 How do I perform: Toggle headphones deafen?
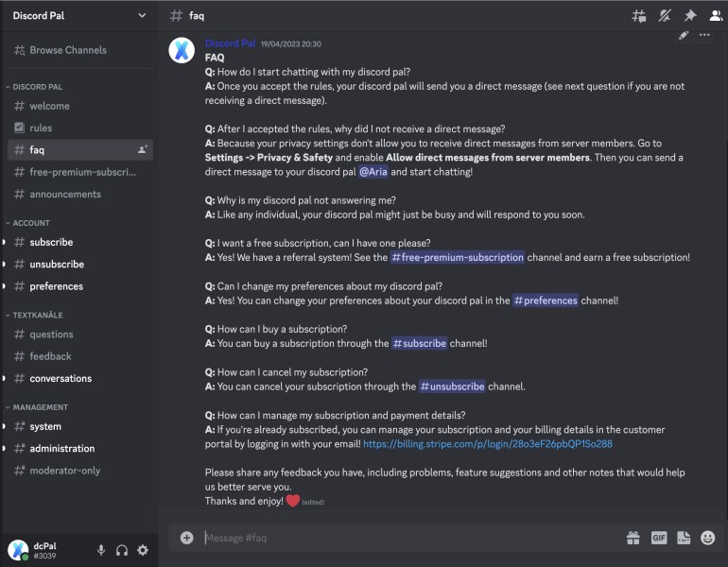tap(122, 550)
